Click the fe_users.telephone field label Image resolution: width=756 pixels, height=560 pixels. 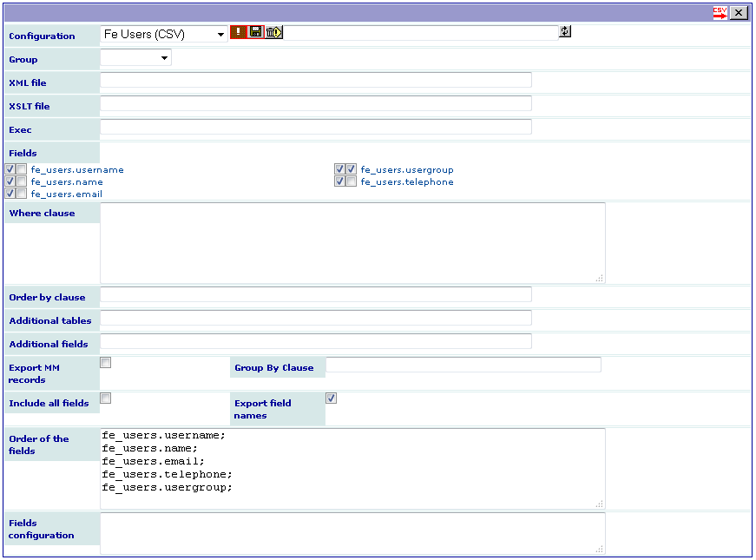point(407,181)
